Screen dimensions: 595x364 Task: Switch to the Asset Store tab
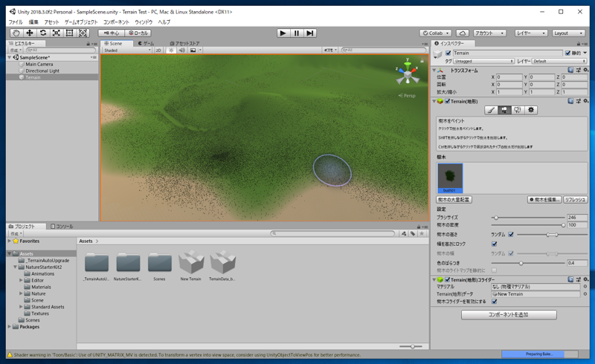184,44
